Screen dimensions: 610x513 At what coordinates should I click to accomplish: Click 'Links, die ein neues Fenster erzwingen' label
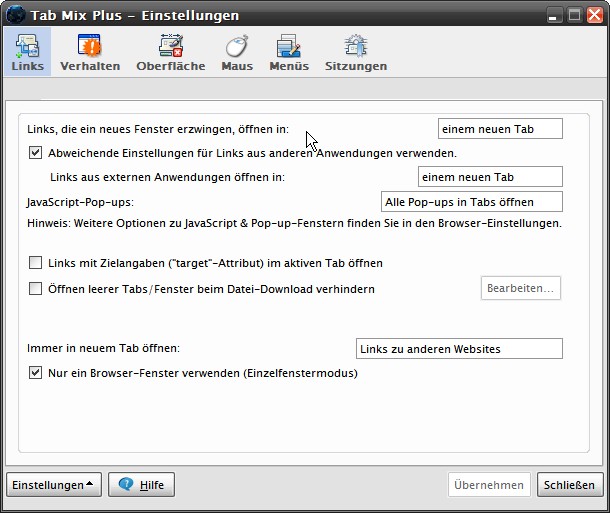point(158,129)
